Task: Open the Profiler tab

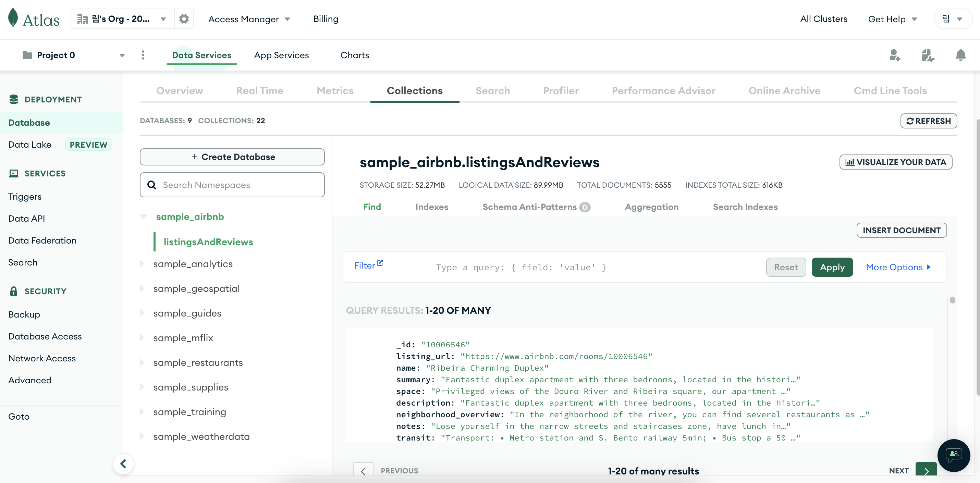Action: click(561, 90)
